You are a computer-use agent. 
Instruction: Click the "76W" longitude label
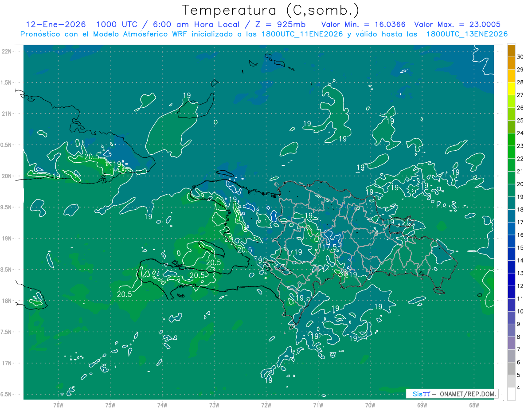pos(58,405)
